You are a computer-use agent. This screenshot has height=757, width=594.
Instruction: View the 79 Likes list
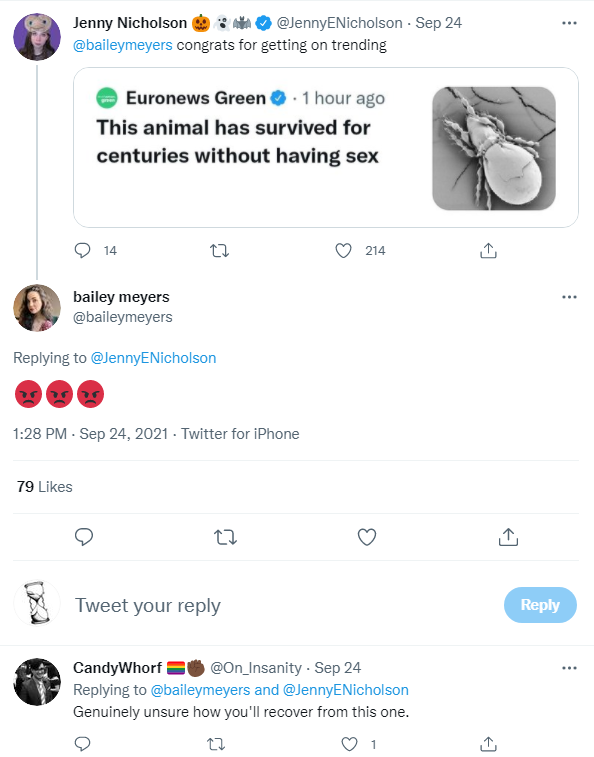click(x=44, y=487)
